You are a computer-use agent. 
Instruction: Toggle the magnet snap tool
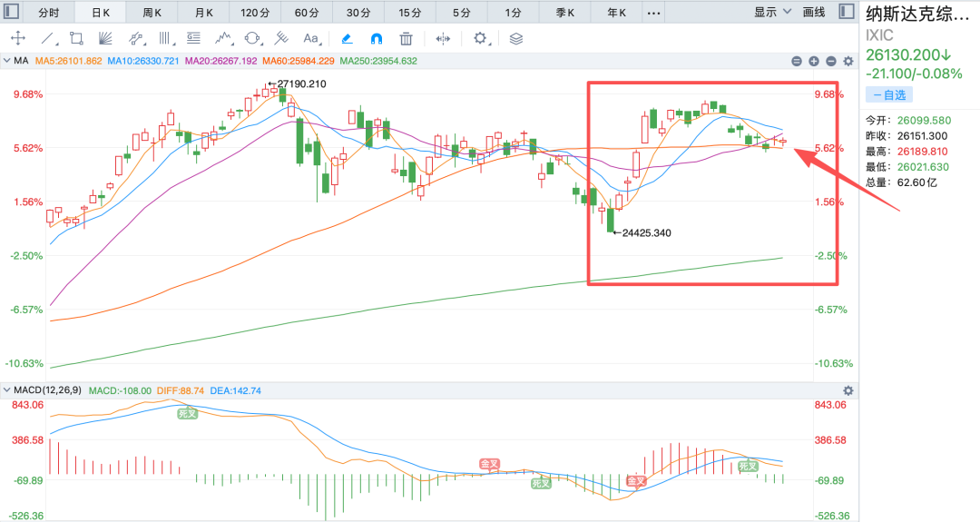pyautogui.click(x=377, y=39)
